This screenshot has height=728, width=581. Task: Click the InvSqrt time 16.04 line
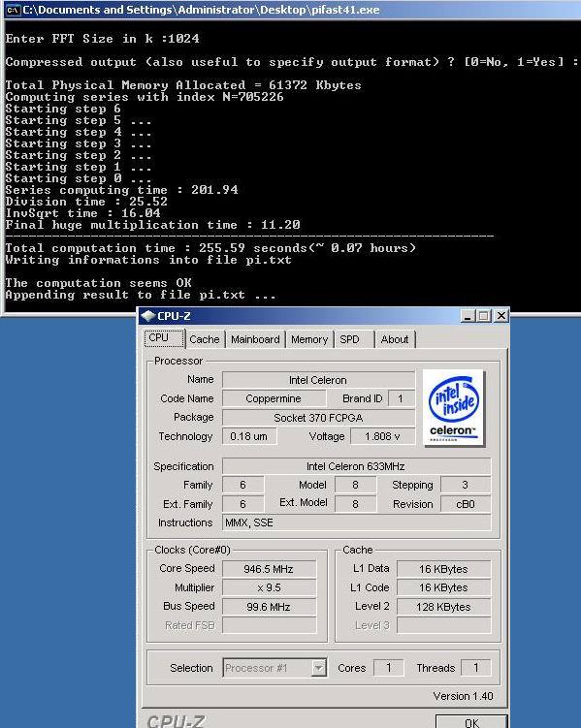click(x=82, y=213)
